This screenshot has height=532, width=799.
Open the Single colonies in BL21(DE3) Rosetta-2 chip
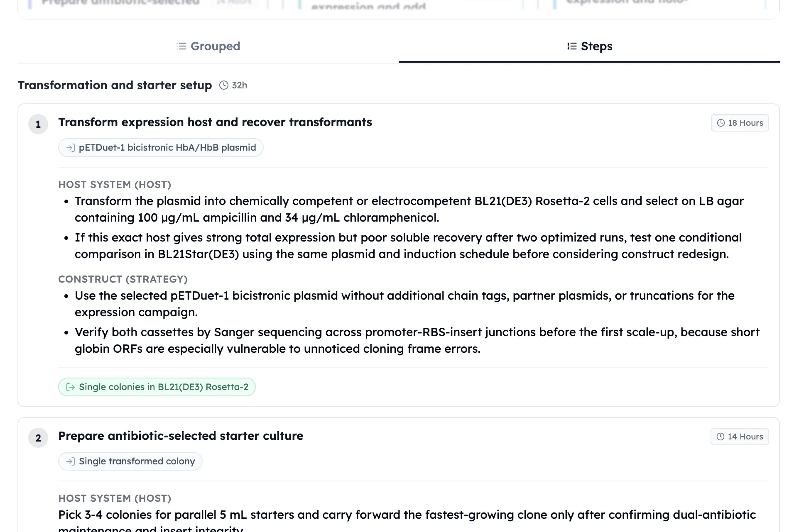pos(157,387)
